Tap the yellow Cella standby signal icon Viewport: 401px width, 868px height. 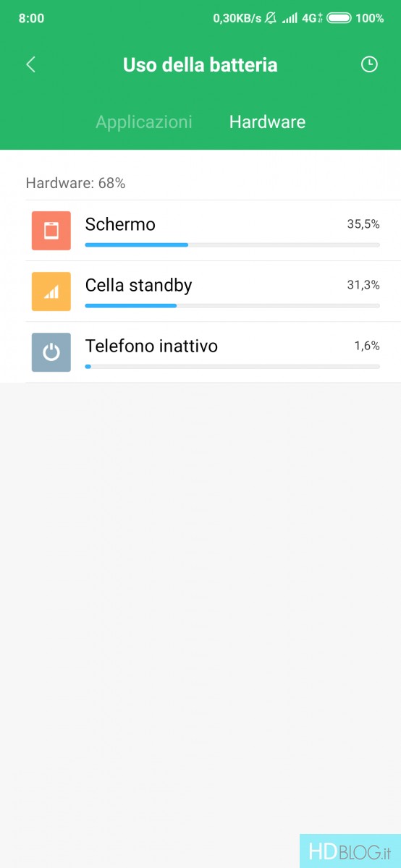click(51, 292)
